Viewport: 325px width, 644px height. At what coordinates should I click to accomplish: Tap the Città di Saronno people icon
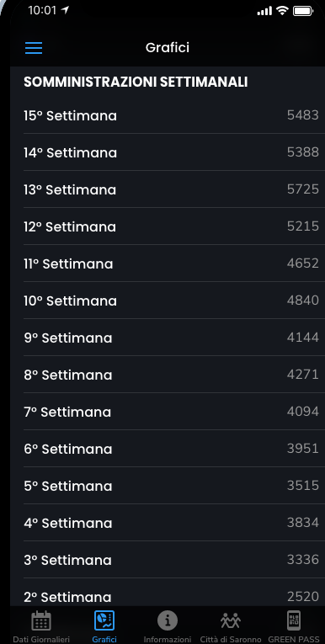tap(231, 620)
